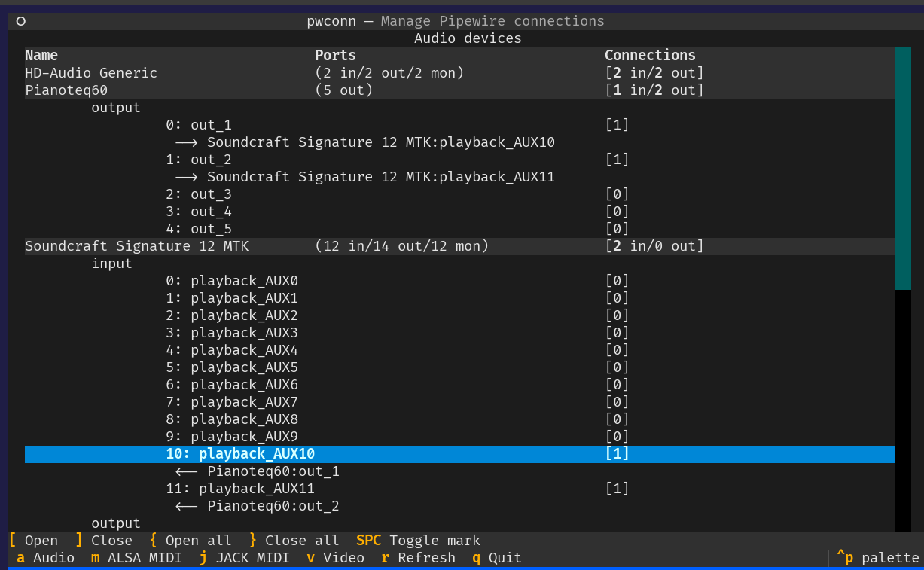Click the teal vertical scrollbar thumb

pyautogui.click(x=903, y=169)
